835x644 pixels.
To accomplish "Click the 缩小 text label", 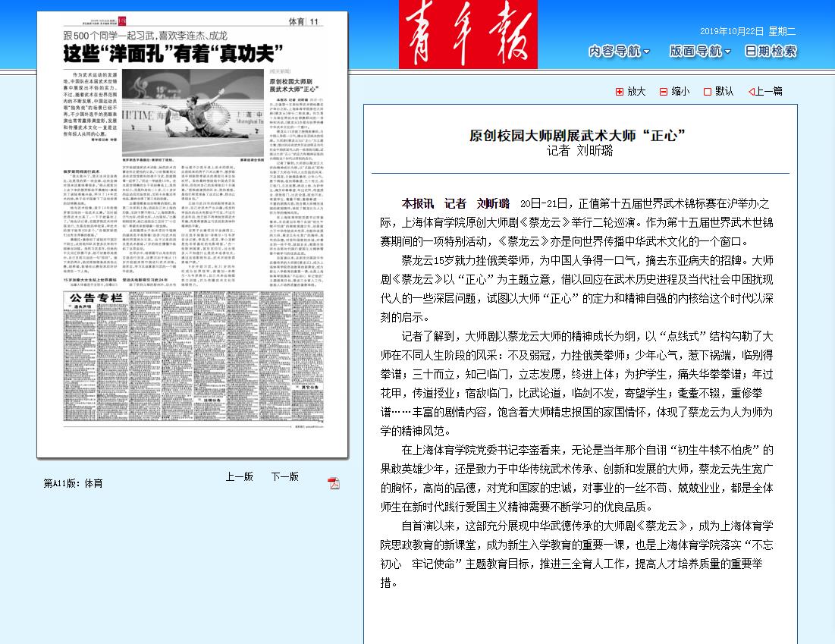I will coord(680,92).
